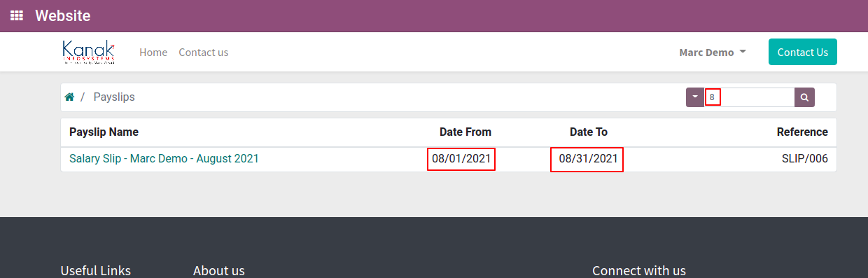Open the Marc Demo user dropdown
This screenshot has height=278, width=868.
[x=713, y=53]
